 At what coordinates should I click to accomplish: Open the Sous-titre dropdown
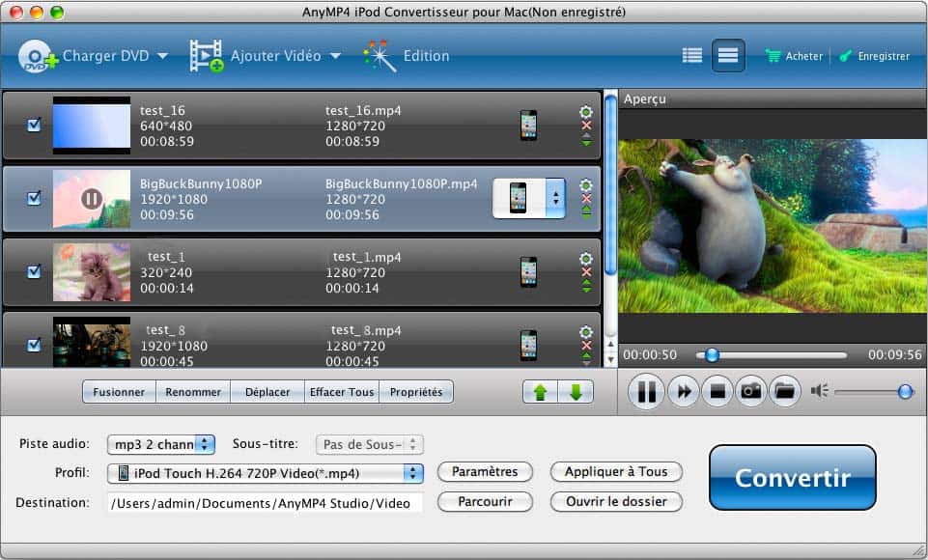pos(370,444)
